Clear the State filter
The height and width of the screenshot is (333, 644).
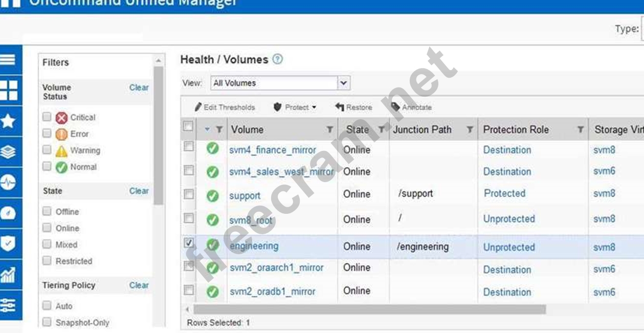pos(139,191)
